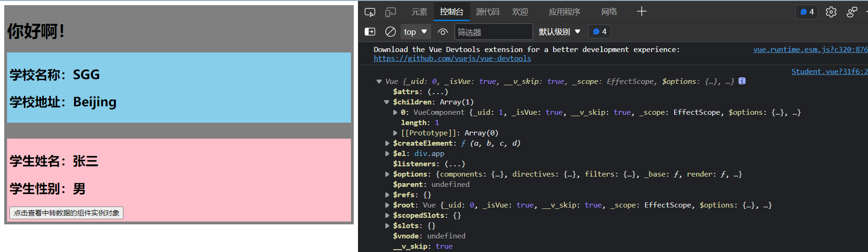Add a new tool with plus icon
This screenshot has width=868, height=252.
pyautogui.click(x=641, y=12)
